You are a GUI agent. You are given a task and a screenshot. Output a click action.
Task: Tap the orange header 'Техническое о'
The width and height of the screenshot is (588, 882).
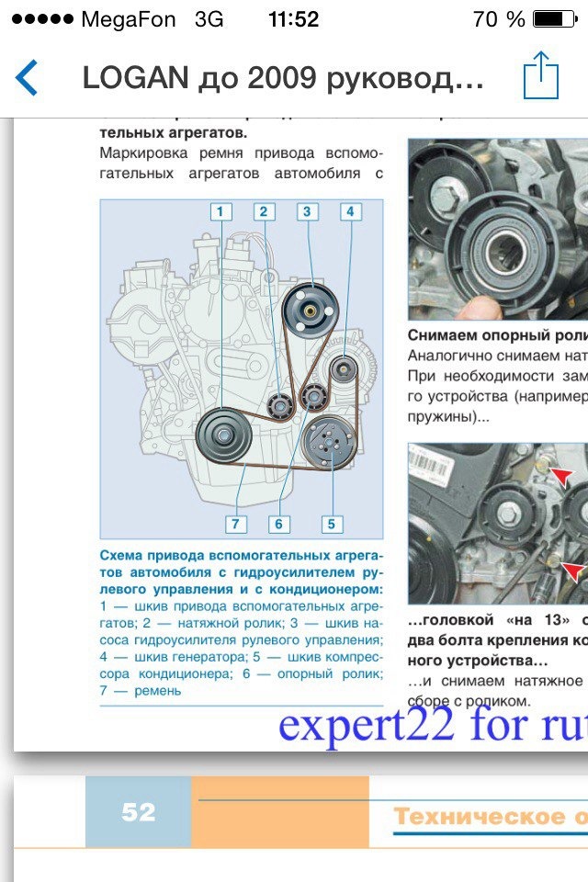(x=490, y=817)
